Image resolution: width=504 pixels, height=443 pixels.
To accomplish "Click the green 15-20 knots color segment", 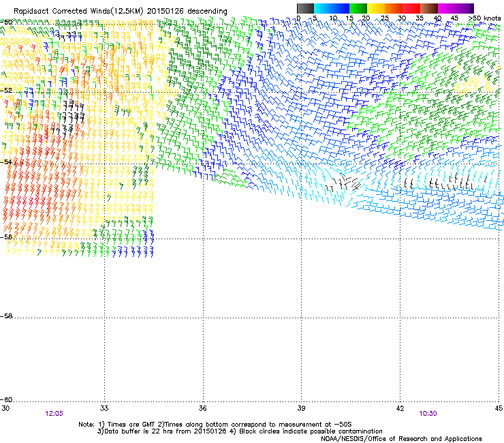I will 358,8.
